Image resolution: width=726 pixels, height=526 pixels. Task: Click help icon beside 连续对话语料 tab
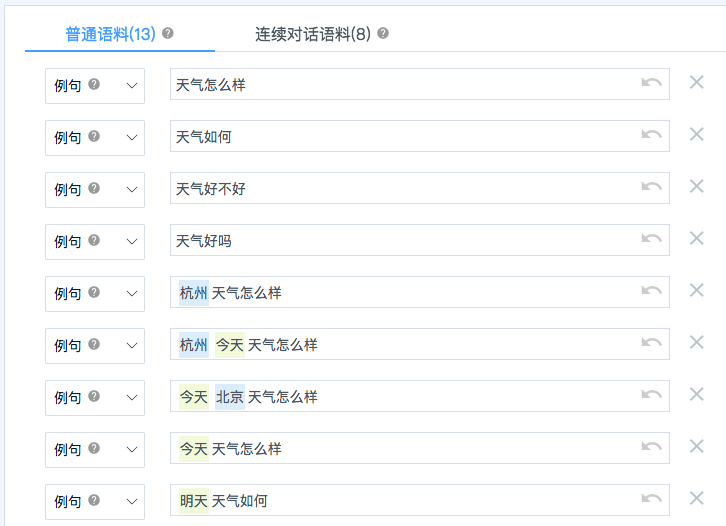pos(383,33)
